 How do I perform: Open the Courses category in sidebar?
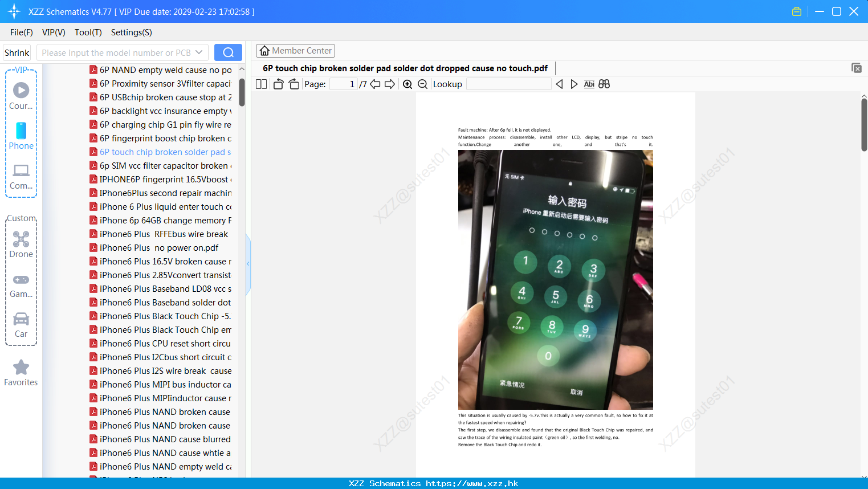coord(21,96)
